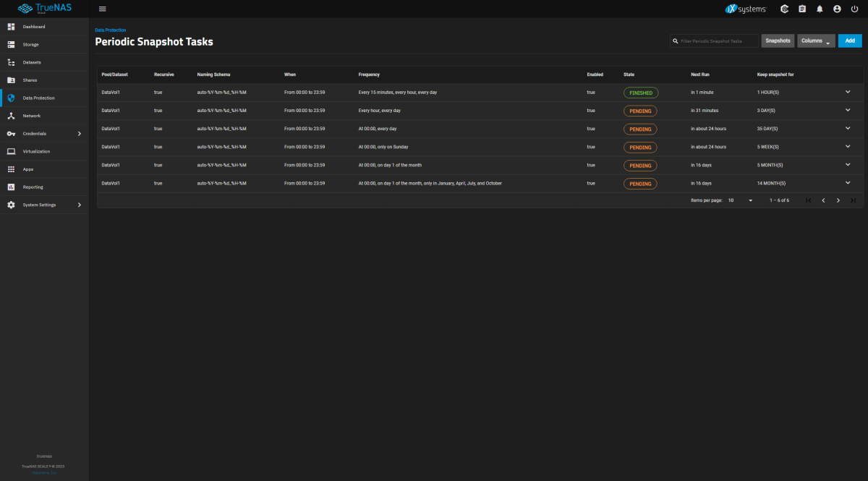Click the "At 00:00, only on Sunday" cell
Viewport: 868px width, 481px height.
(383, 147)
